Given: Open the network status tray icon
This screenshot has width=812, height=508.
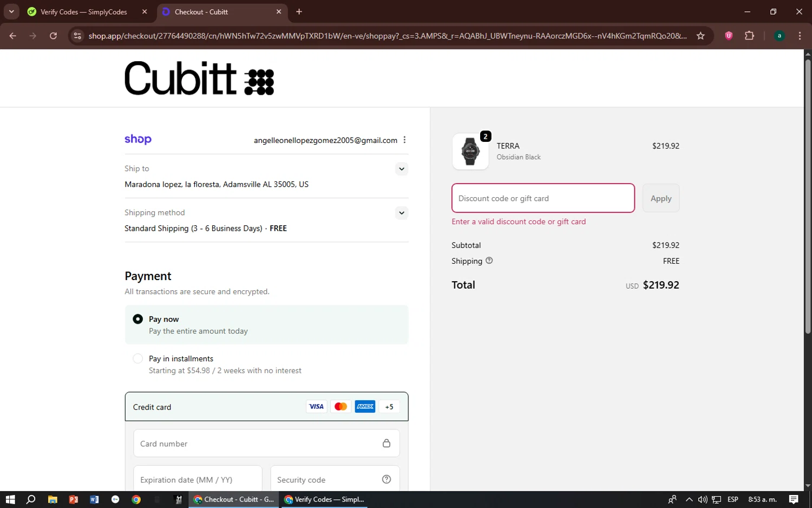Looking at the screenshot, I should (716, 499).
